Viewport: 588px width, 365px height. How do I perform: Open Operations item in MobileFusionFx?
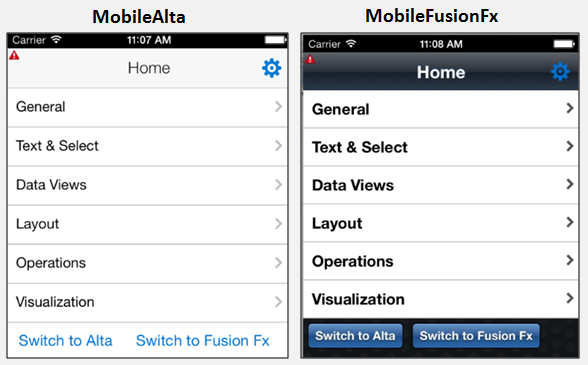441,261
